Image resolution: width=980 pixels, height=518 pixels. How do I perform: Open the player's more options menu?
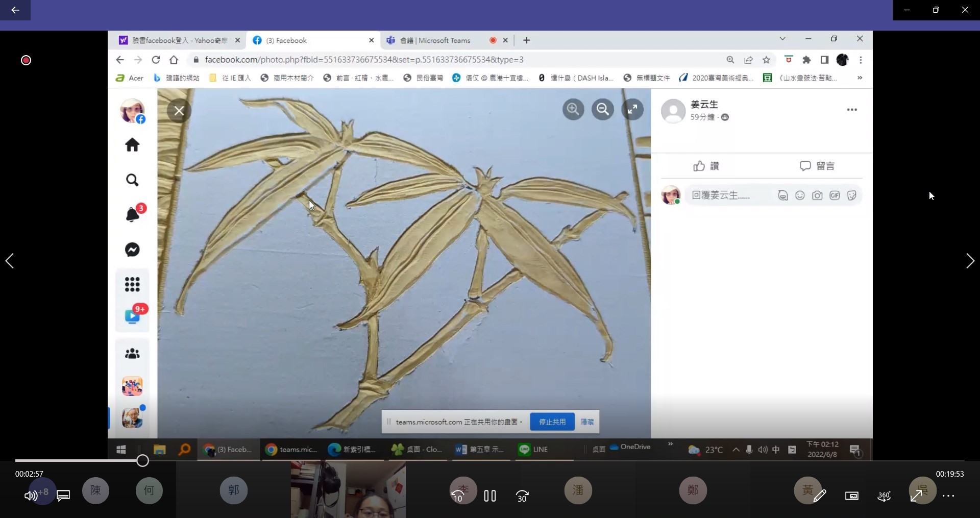click(948, 496)
